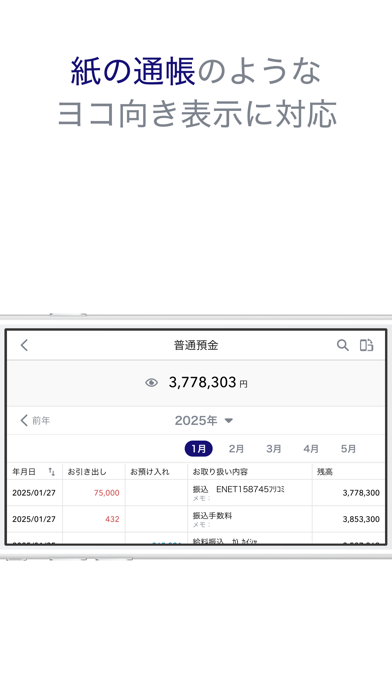Switch to the 5月 tab
392x696 pixels.
point(348,449)
